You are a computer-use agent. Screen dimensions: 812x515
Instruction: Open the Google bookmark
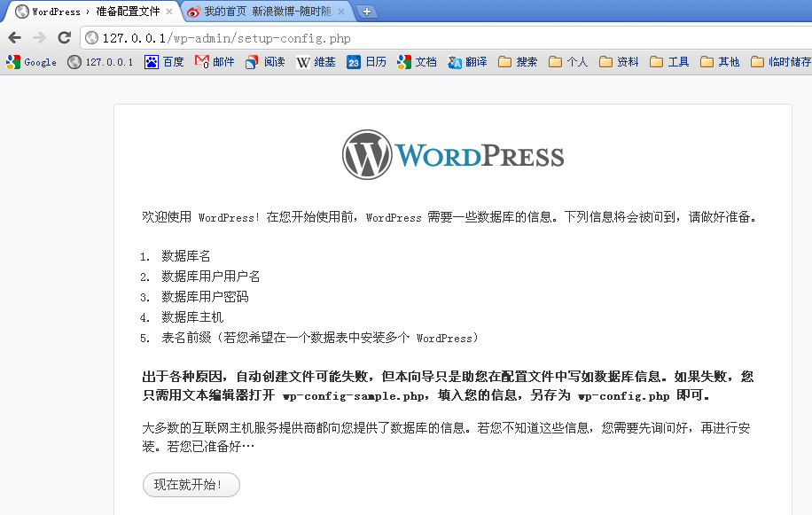tap(31, 62)
